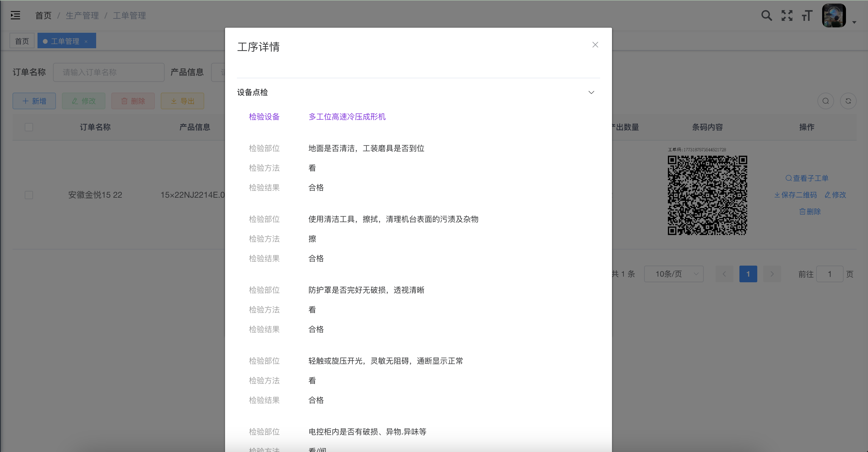
Task: Close the 工序详情 dialog
Action: click(595, 45)
